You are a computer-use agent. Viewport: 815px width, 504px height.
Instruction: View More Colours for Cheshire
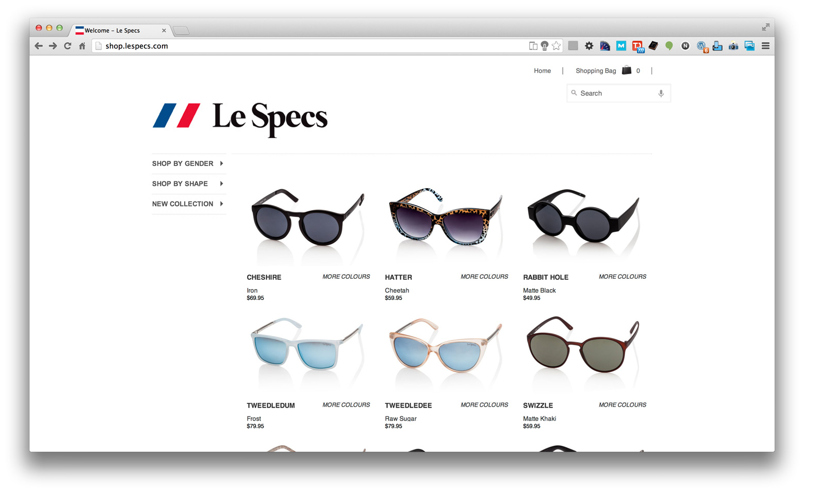pos(346,277)
